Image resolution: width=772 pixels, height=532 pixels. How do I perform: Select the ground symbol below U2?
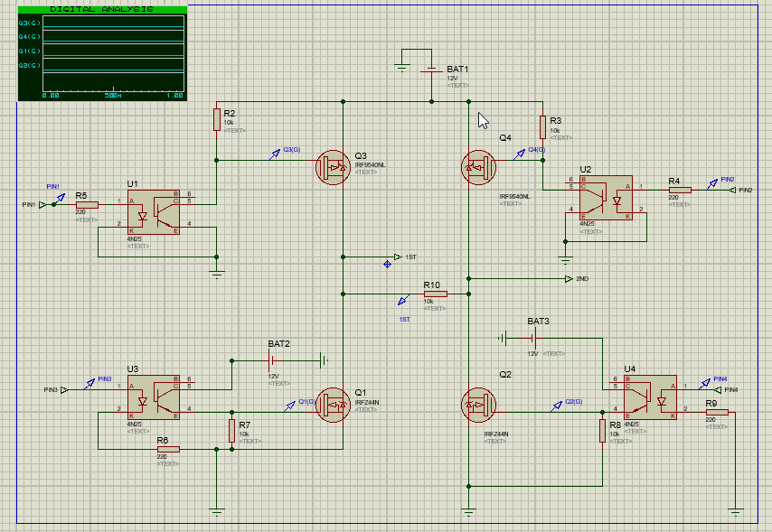click(x=565, y=259)
